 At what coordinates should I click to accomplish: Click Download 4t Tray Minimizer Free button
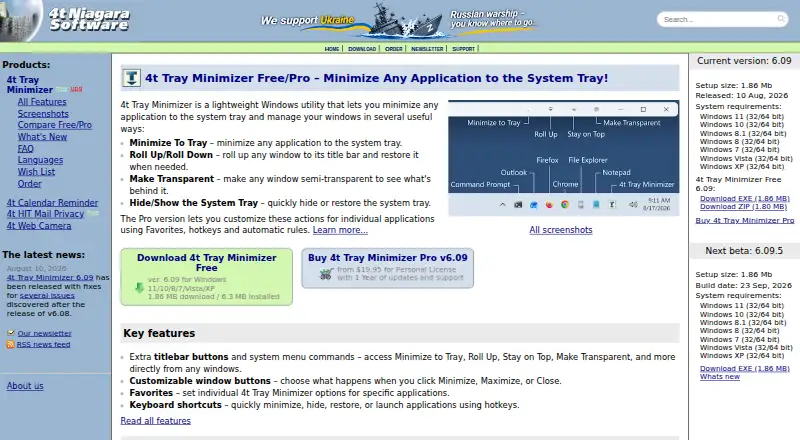pos(207,277)
